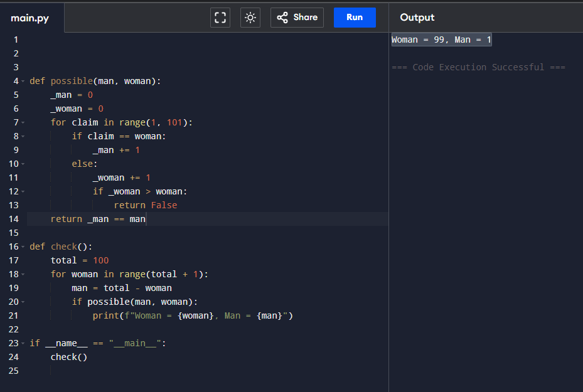
Task: Select the main.py tab
Action: pyautogui.click(x=29, y=18)
